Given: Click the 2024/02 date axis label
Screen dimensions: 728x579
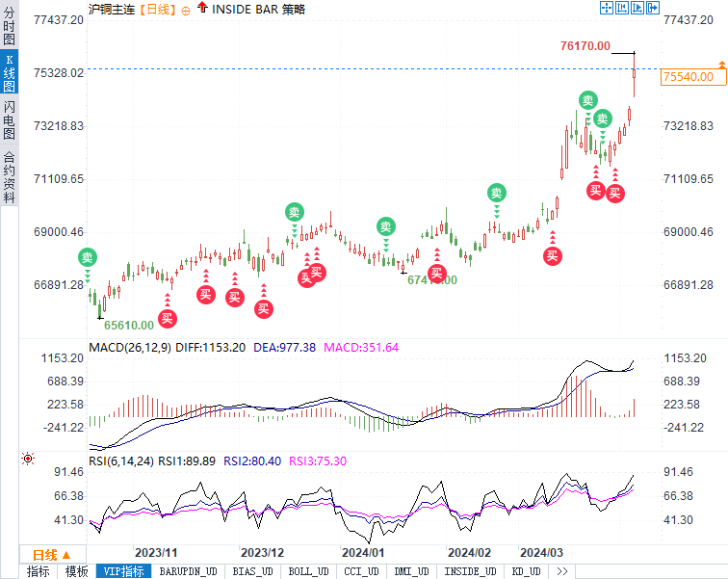Looking at the screenshot, I should click(x=469, y=553).
